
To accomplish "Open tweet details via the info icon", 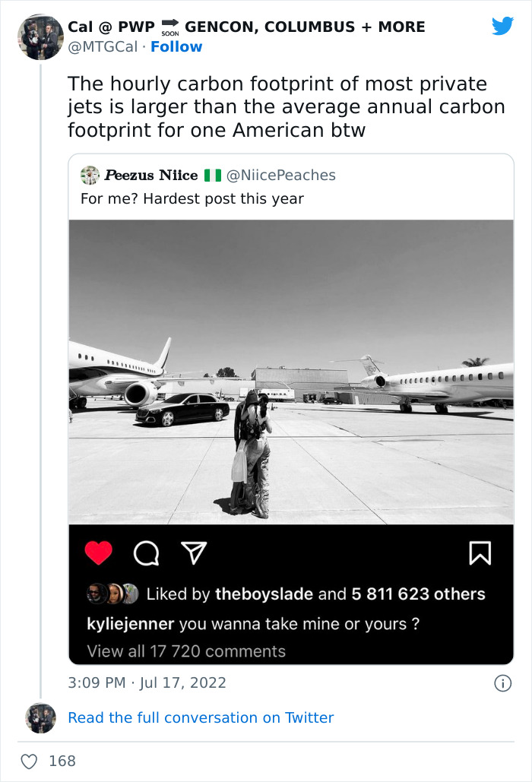I will tap(502, 682).
